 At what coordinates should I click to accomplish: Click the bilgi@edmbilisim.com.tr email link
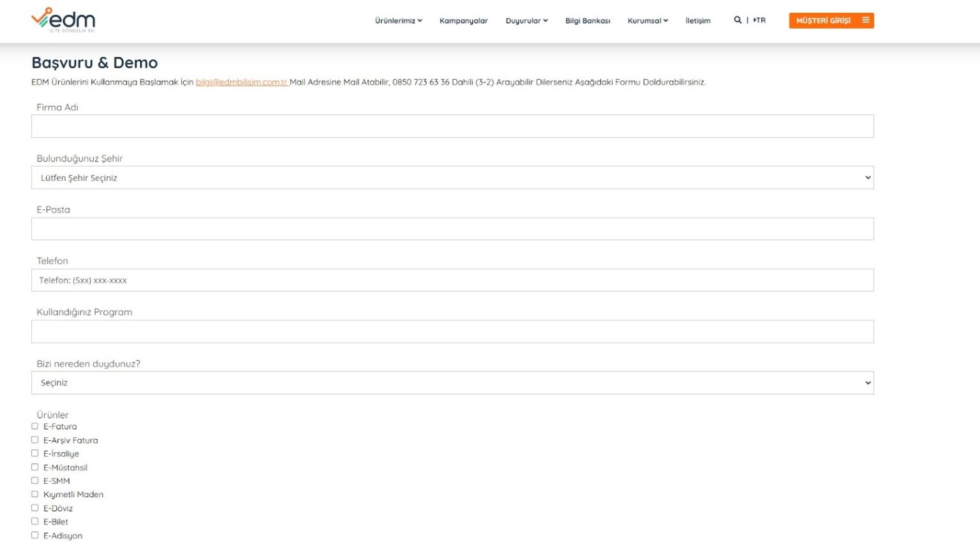(242, 82)
